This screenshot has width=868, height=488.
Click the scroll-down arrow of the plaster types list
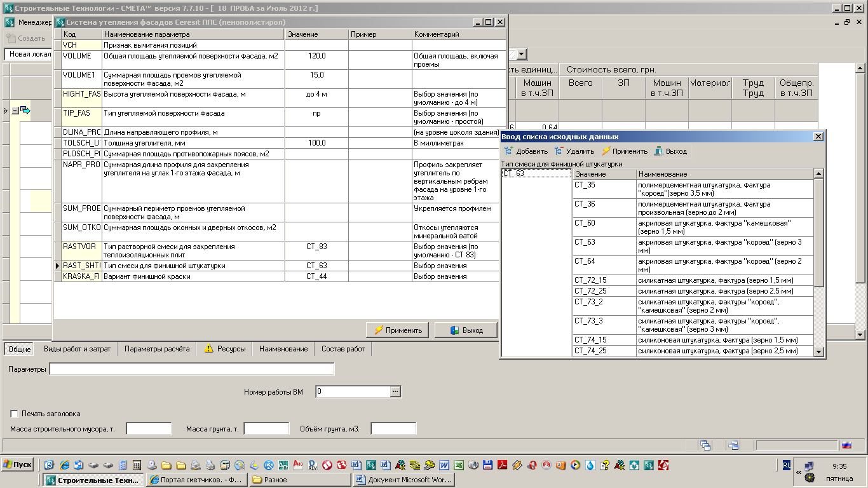click(819, 351)
